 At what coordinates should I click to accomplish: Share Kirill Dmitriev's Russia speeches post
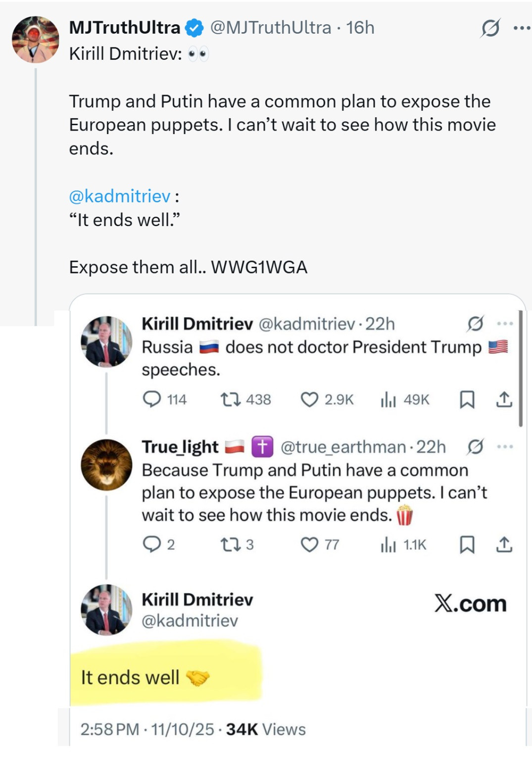pos(504,399)
